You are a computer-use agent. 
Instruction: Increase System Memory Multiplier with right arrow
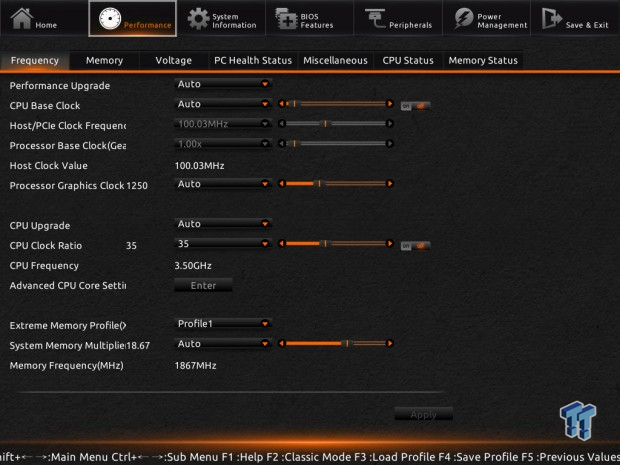pyautogui.click(x=390, y=343)
